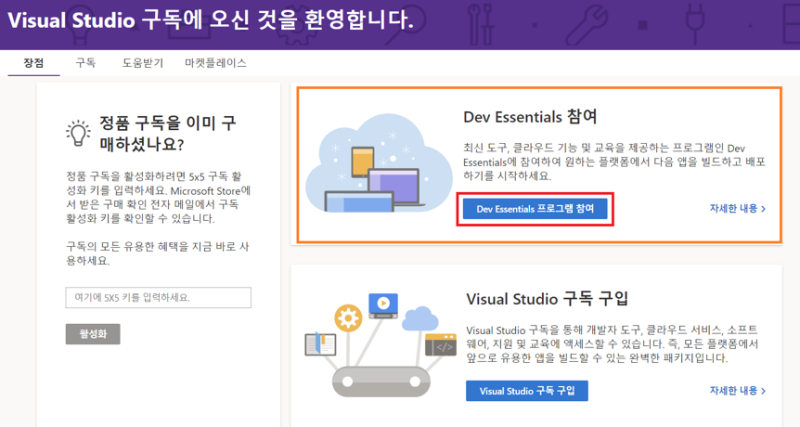Click the code window icon in subscription illustration
The width and height of the screenshot is (800, 427).
441,344
